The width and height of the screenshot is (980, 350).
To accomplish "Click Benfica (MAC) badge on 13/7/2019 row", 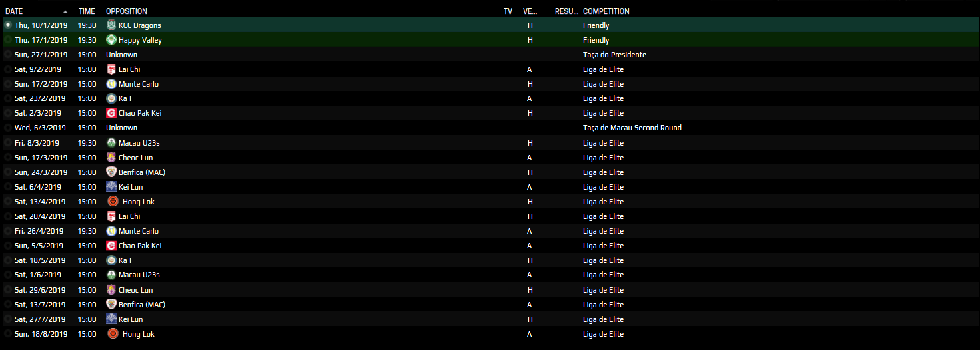I will tap(111, 305).
